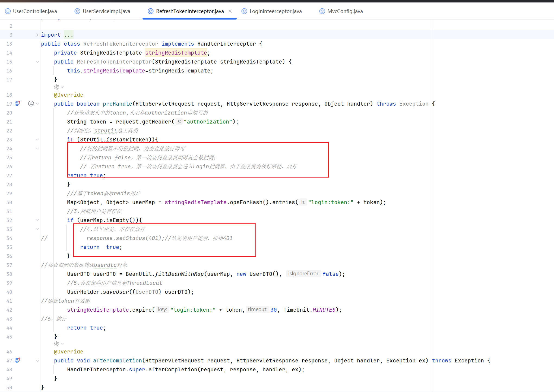Close the RefreshTokenInterceptor.java tab
The image size is (554, 392).
(230, 11)
